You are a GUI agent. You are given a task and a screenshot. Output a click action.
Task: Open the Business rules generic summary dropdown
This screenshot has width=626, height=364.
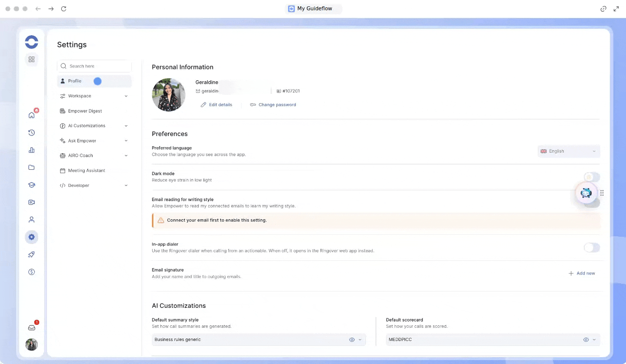pyautogui.click(x=259, y=340)
